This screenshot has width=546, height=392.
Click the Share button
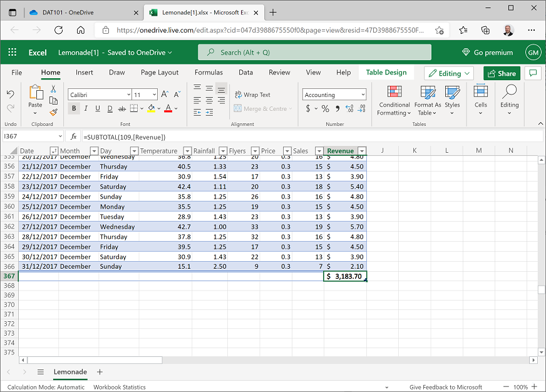[x=502, y=73]
